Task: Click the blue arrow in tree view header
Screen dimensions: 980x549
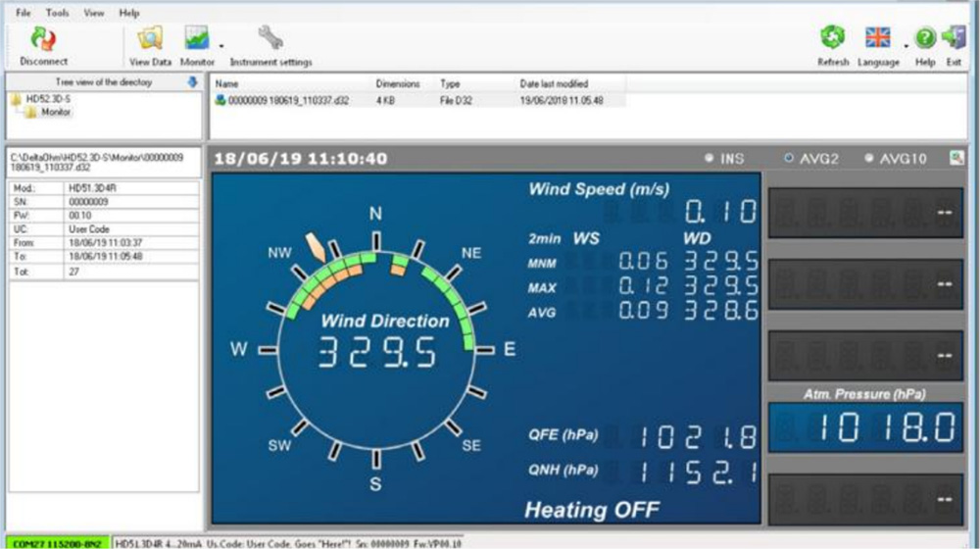Action: tap(192, 82)
